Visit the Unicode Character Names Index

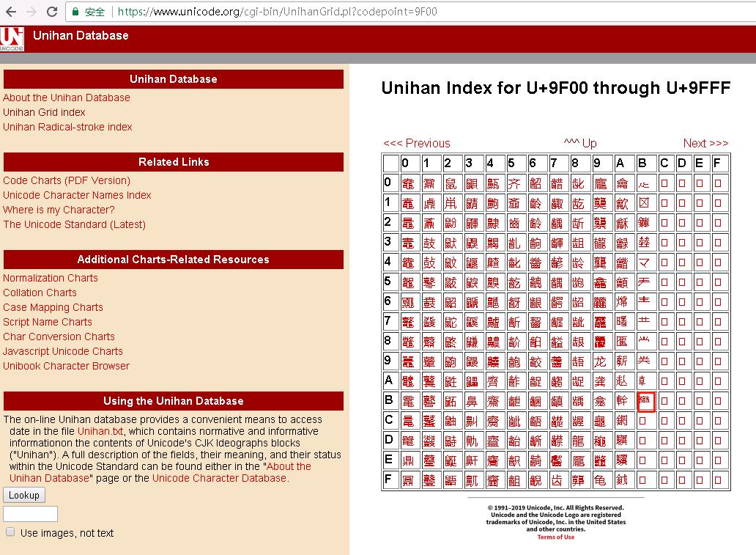pyautogui.click(x=77, y=195)
